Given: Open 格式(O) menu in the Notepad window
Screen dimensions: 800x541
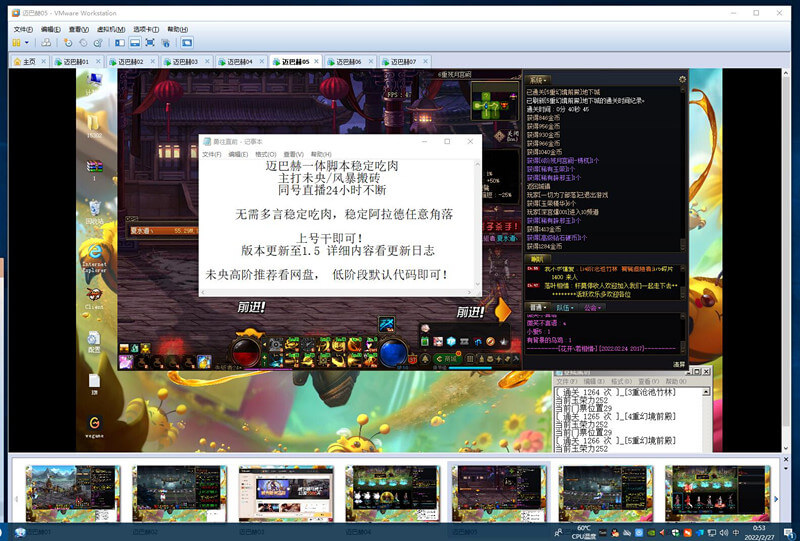Looking at the screenshot, I should (x=265, y=154).
